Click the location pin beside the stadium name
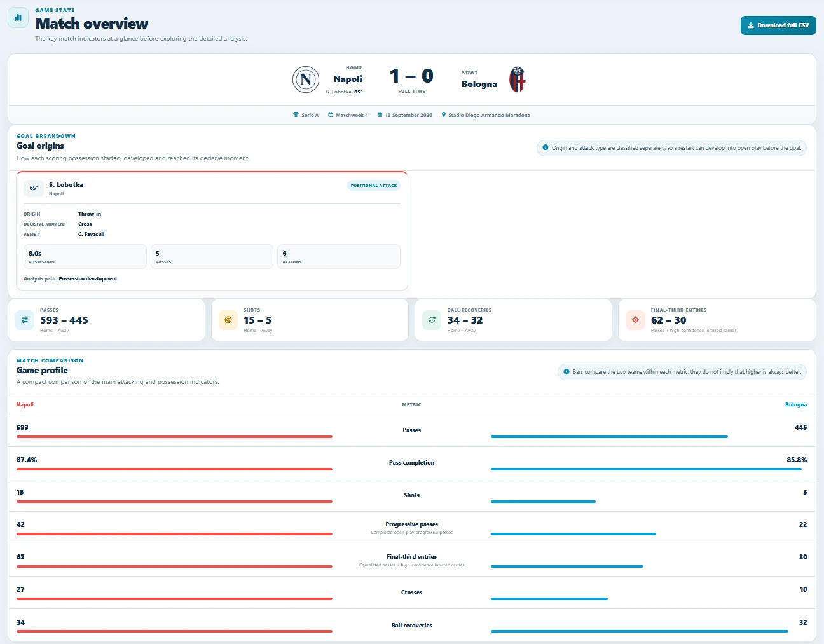Screen dimensions: 824x644 444,115
